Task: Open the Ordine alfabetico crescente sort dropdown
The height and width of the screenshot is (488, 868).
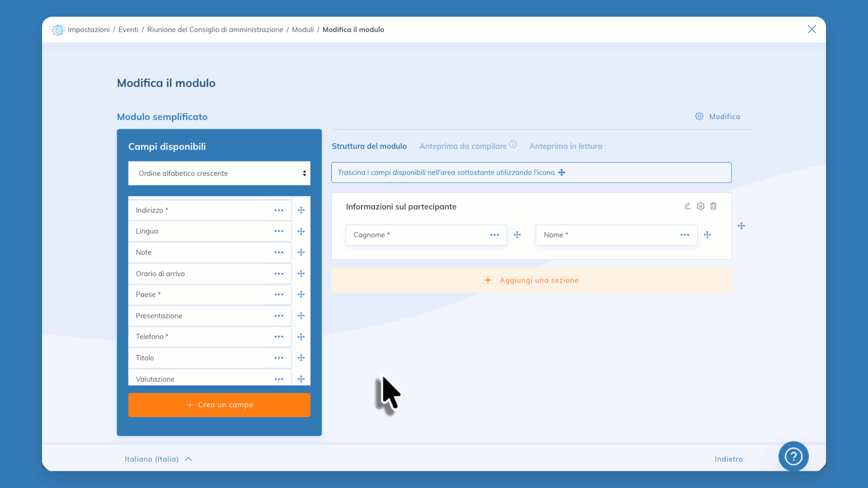Action: click(x=219, y=173)
